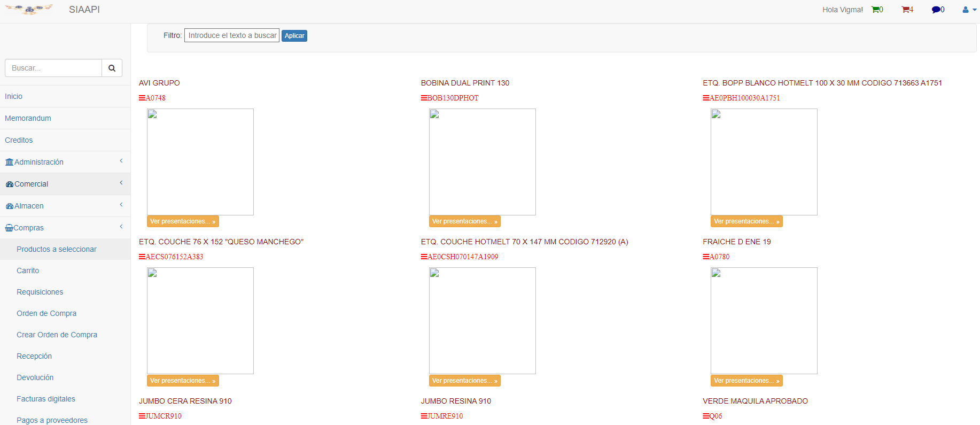980x425 pixels.
Task: Click the sidebar search magnifier button
Action: pos(112,68)
